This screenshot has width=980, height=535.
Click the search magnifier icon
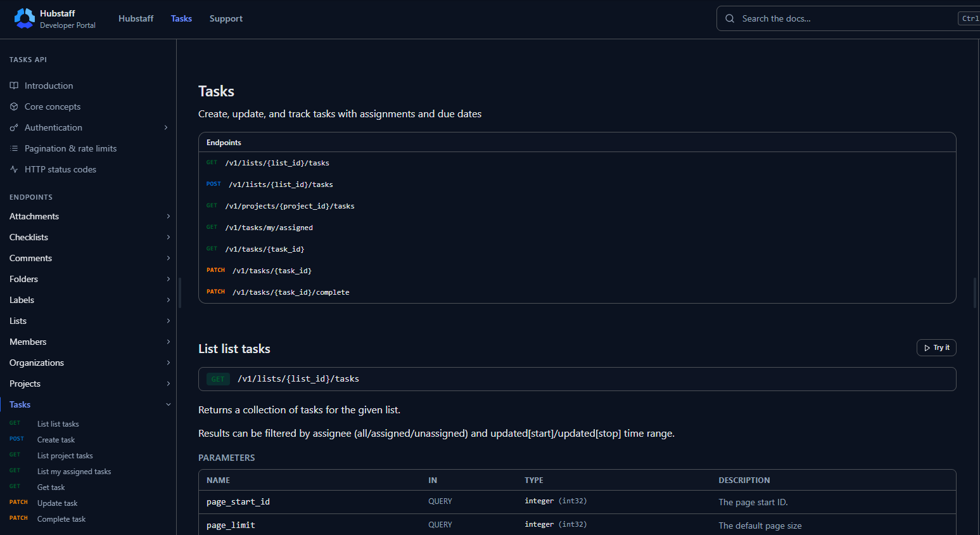coord(730,18)
